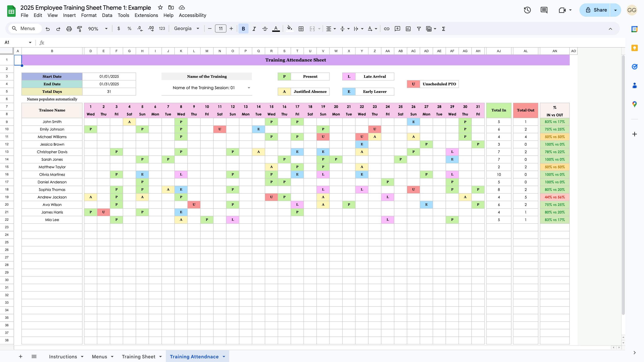Screen dimensions: 644x362
Task: Insert a link using toolbar icon
Action: tap(386, 29)
